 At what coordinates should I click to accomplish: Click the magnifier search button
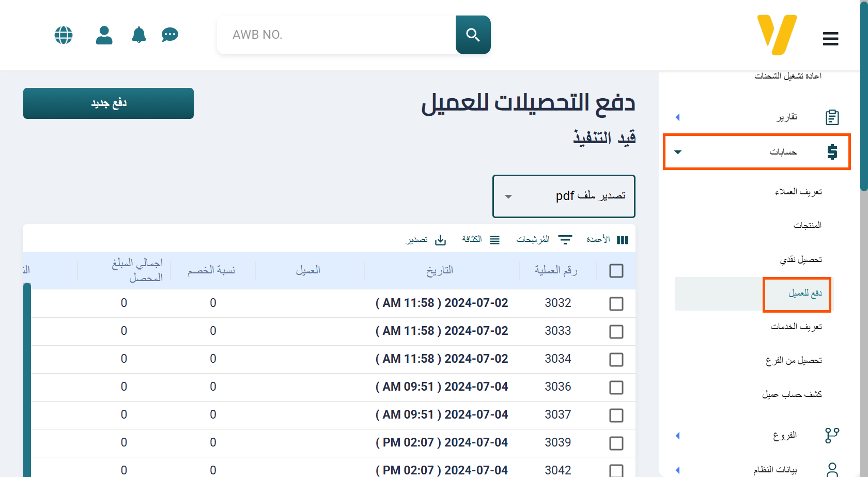tap(473, 35)
